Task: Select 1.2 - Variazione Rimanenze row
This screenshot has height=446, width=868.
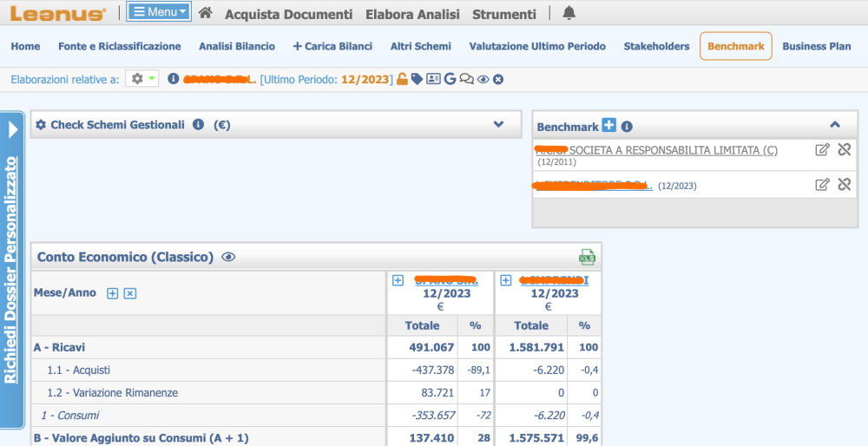Action: [x=112, y=393]
